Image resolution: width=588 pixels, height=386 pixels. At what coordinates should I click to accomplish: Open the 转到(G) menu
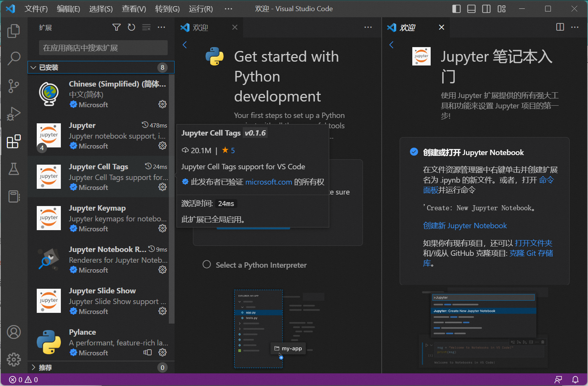(x=167, y=9)
